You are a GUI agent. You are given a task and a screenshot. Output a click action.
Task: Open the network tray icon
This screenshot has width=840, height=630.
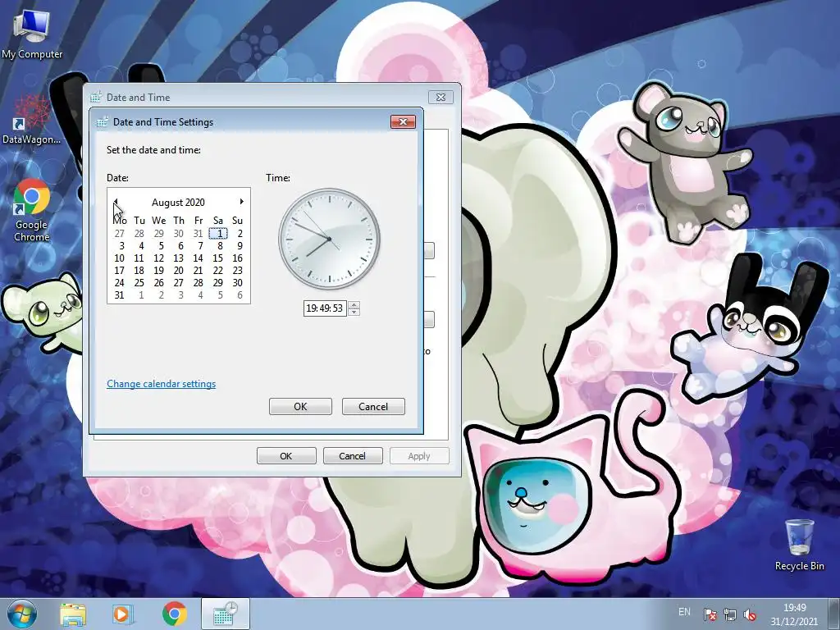pos(729,614)
